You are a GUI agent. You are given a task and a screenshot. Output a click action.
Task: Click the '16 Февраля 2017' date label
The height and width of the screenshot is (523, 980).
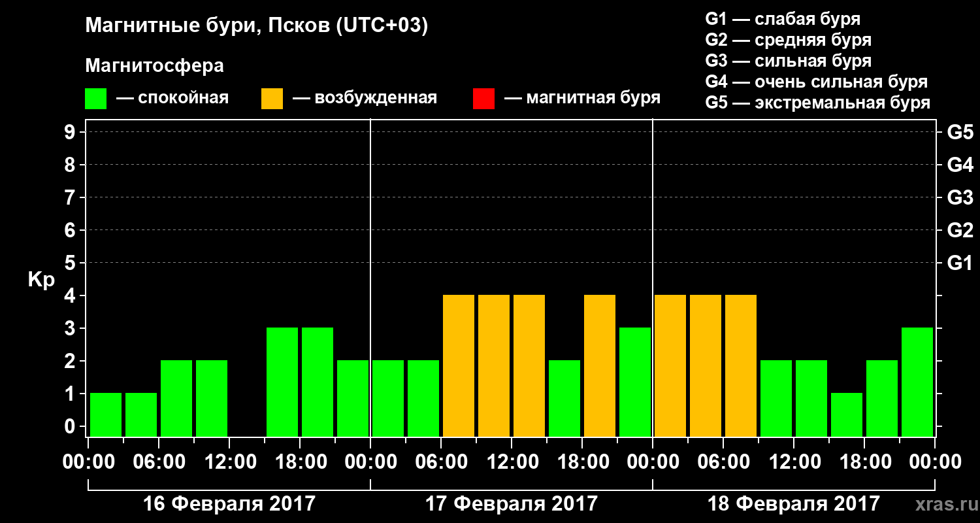tap(229, 504)
